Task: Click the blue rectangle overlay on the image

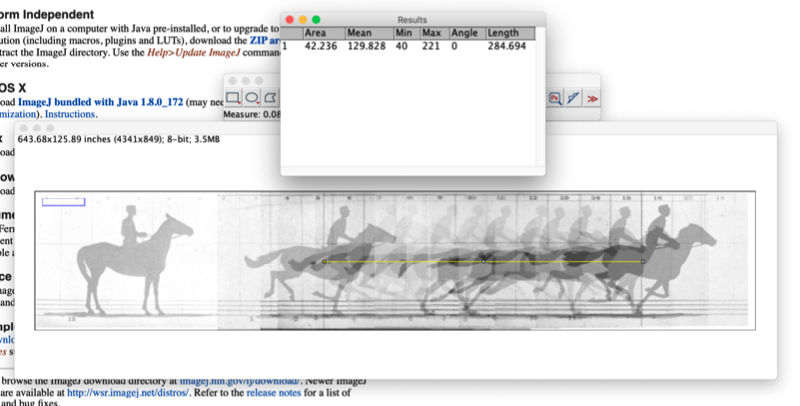Action: (x=63, y=202)
